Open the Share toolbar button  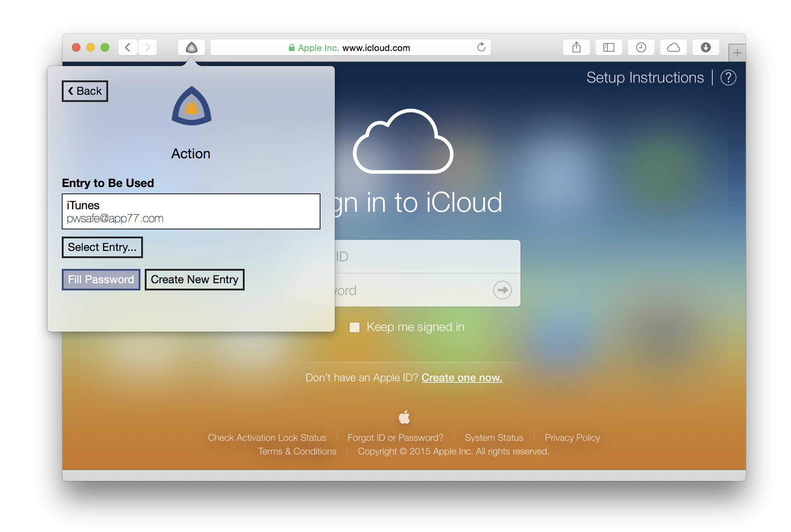(x=577, y=47)
